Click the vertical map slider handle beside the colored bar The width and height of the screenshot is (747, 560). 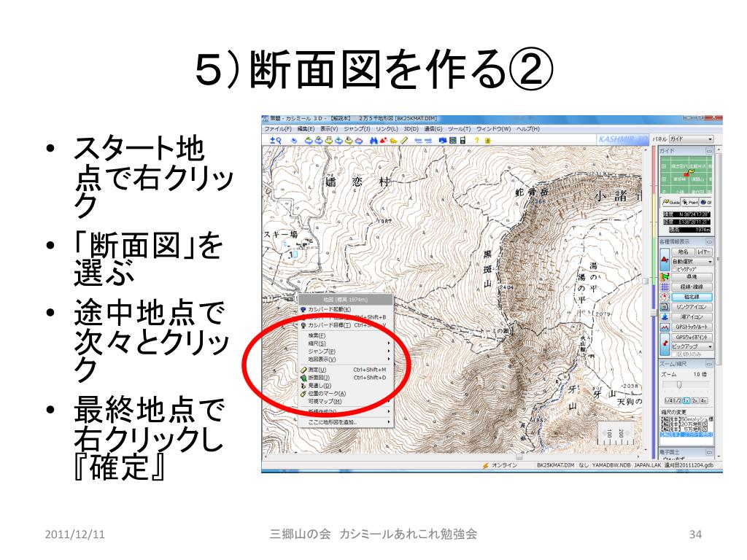pyautogui.click(x=654, y=313)
